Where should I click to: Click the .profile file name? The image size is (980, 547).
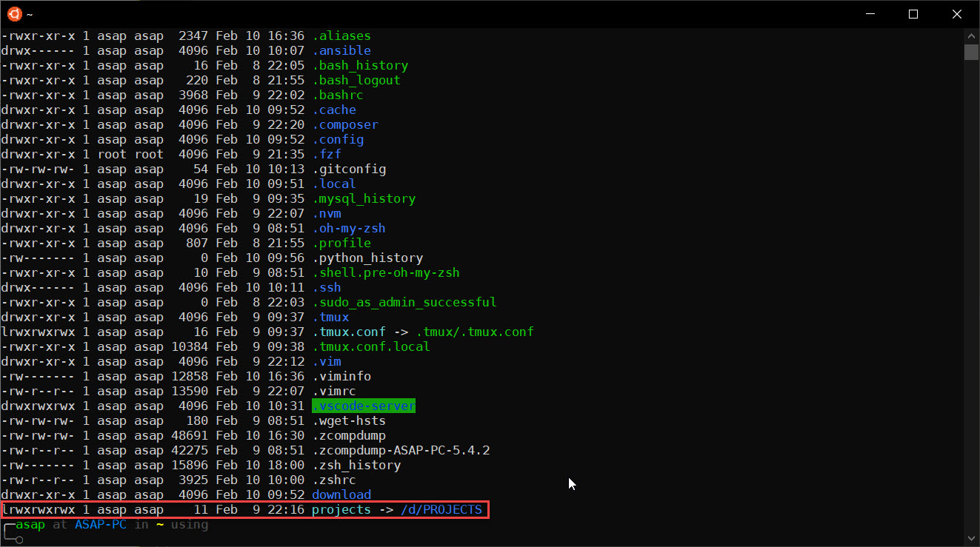pos(341,243)
